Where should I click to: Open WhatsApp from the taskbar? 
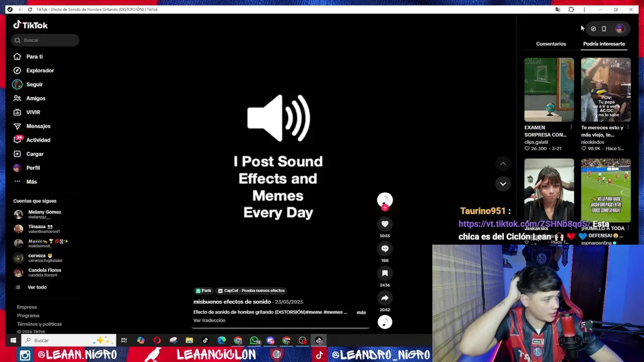point(254,340)
